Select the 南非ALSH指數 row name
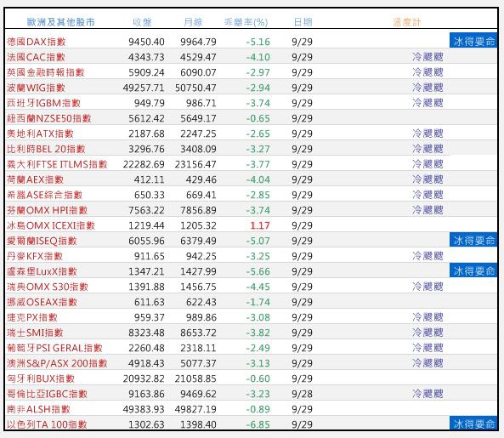The image size is (504, 438). 38,409
